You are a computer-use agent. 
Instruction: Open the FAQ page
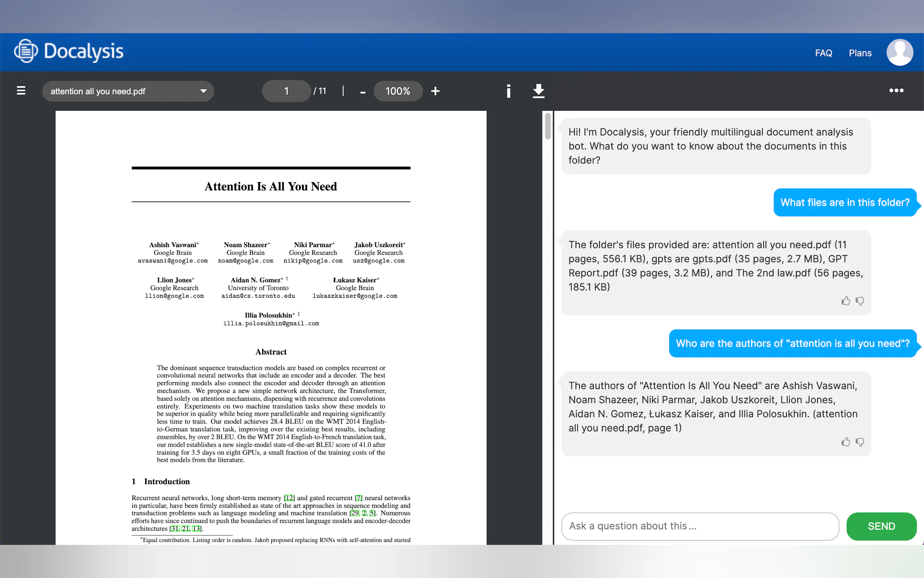click(823, 53)
